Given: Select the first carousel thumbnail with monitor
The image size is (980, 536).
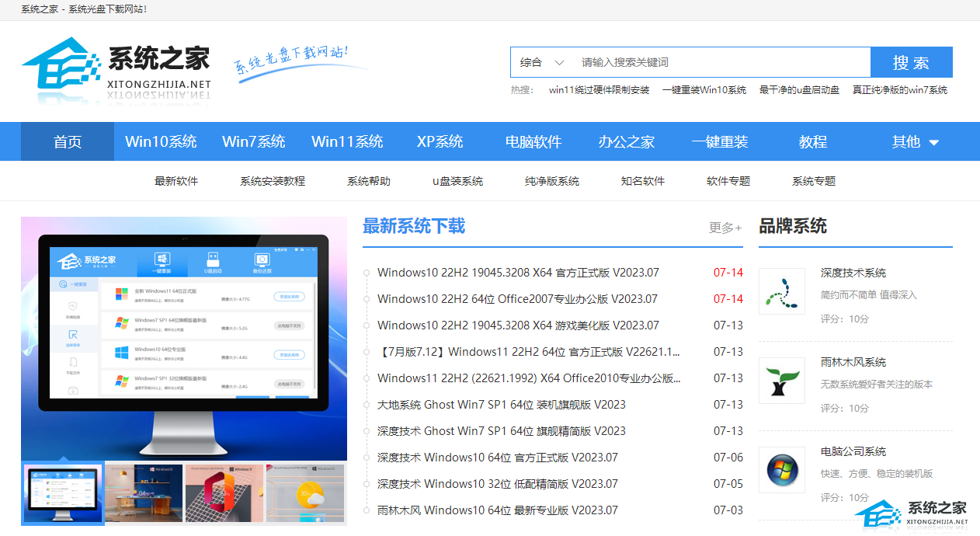Looking at the screenshot, I should point(63,494).
